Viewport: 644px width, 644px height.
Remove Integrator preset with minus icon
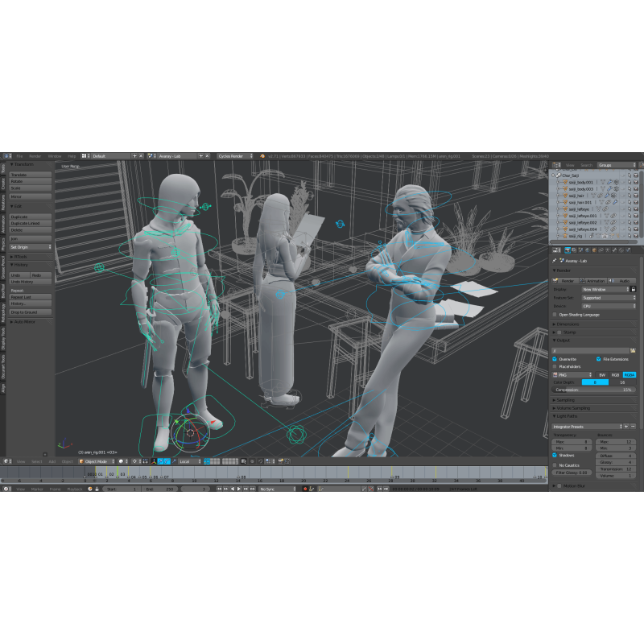(634, 427)
